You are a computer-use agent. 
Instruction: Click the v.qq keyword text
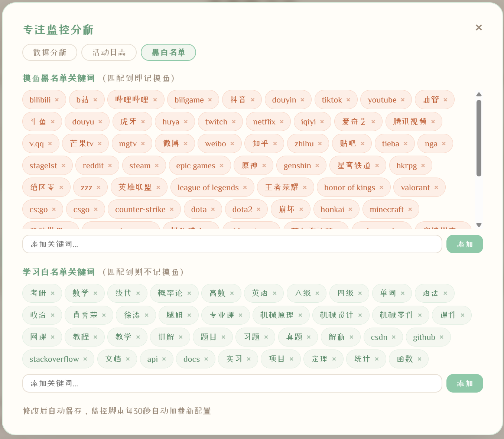click(37, 144)
